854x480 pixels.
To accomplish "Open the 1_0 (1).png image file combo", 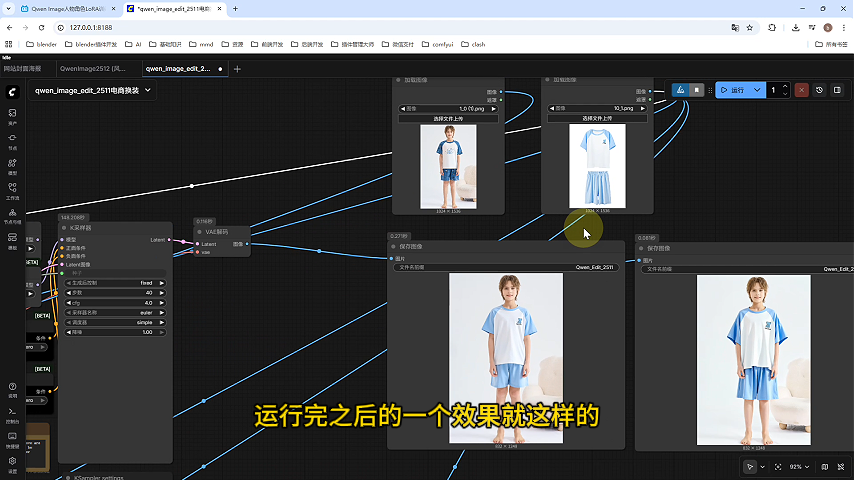I will (448, 109).
